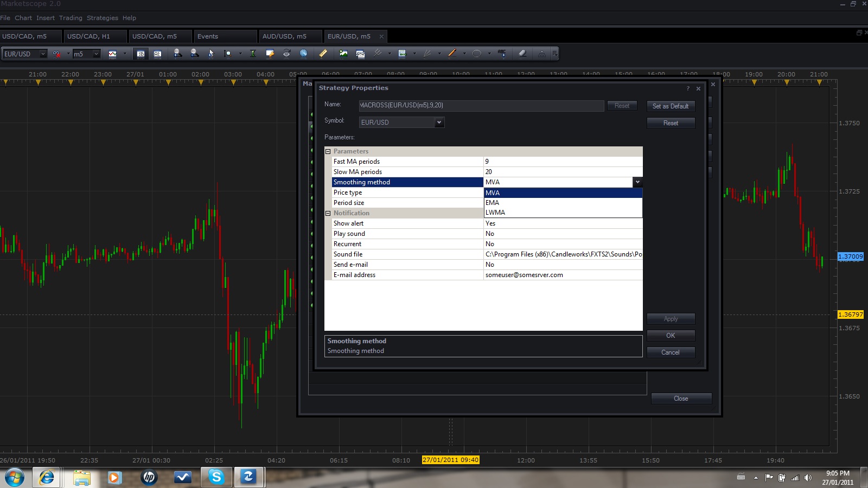This screenshot has width=868, height=488.
Task: Collapse the Notification section
Action: coord(328,213)
